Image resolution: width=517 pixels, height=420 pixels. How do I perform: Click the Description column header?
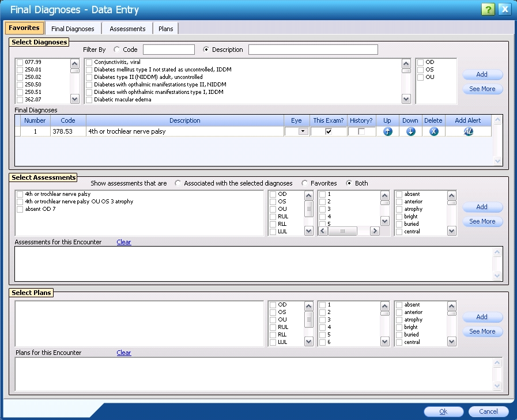tap(184, 120)
